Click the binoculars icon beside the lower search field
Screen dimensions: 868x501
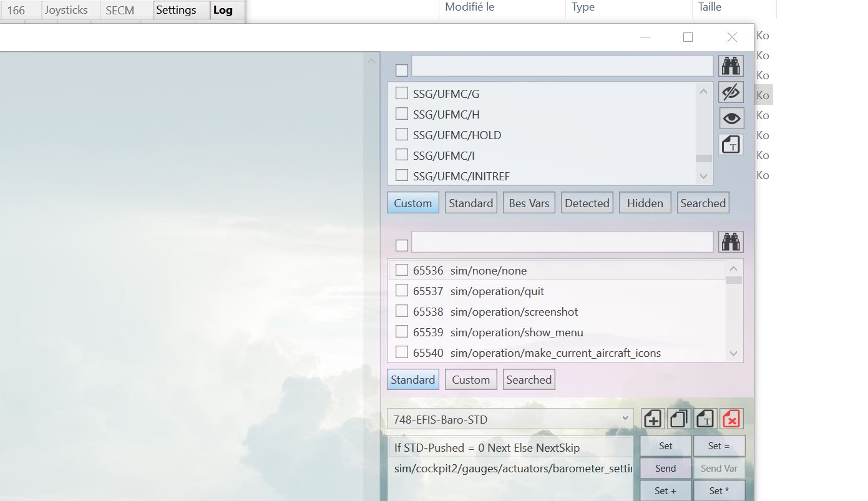731,242
